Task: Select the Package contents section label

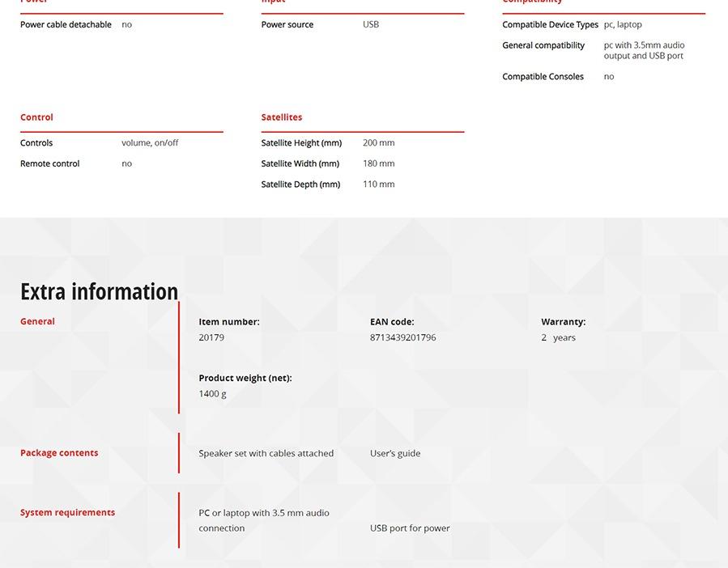Action: (x=59, y=453)
